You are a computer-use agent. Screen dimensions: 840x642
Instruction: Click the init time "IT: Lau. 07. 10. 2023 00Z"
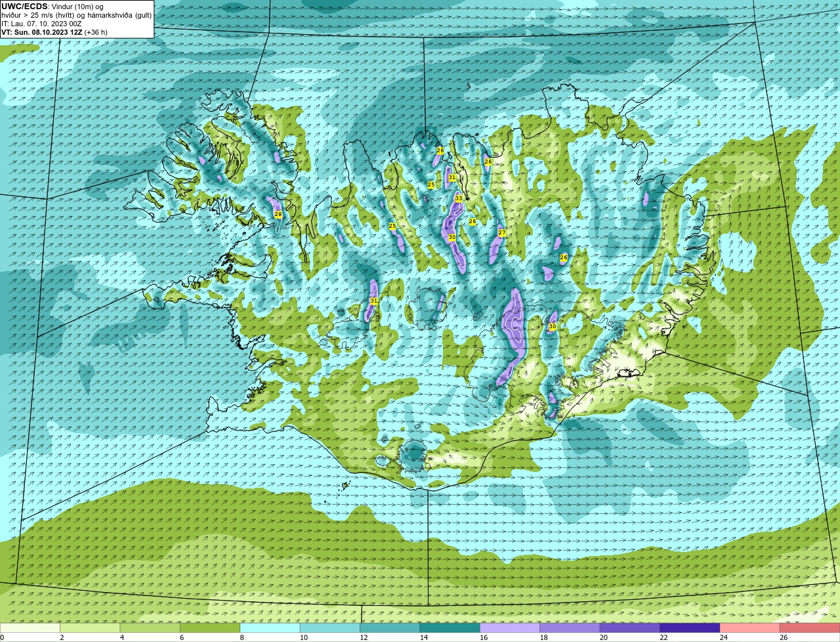pyautogui.click(x=41, y=24)
